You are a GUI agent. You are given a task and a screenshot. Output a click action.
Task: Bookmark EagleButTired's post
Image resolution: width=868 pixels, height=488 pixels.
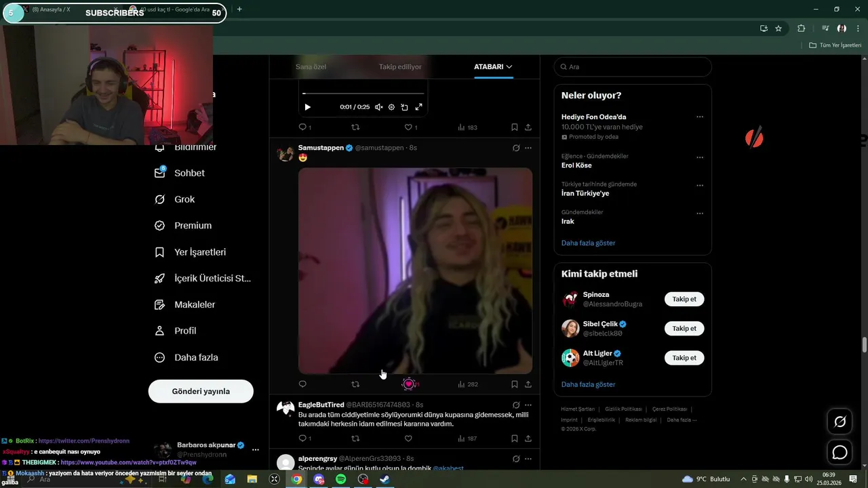pos(515,439)
